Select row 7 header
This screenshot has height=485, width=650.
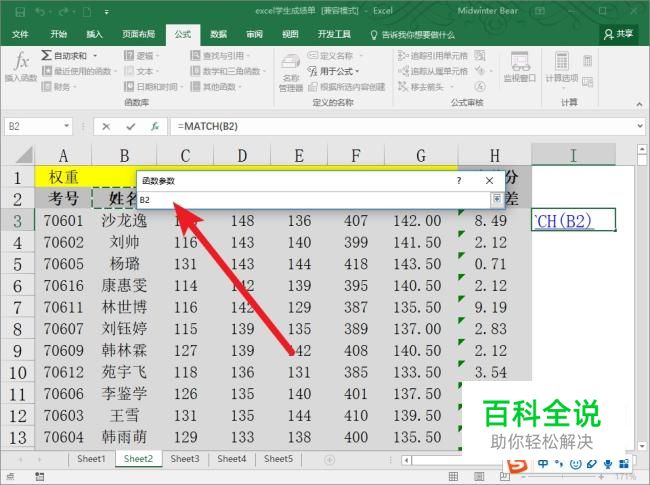(17, 308)
